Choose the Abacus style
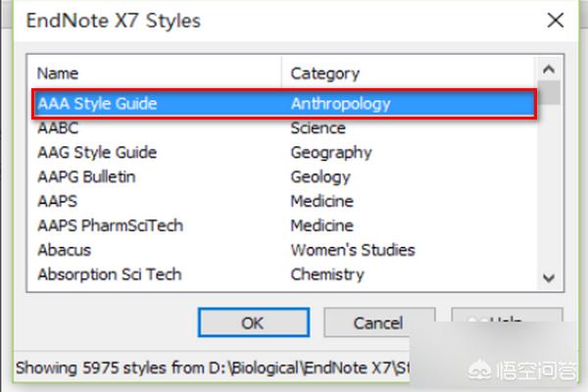This screenshot has width=588, height=392. click(x=64, y=250)
